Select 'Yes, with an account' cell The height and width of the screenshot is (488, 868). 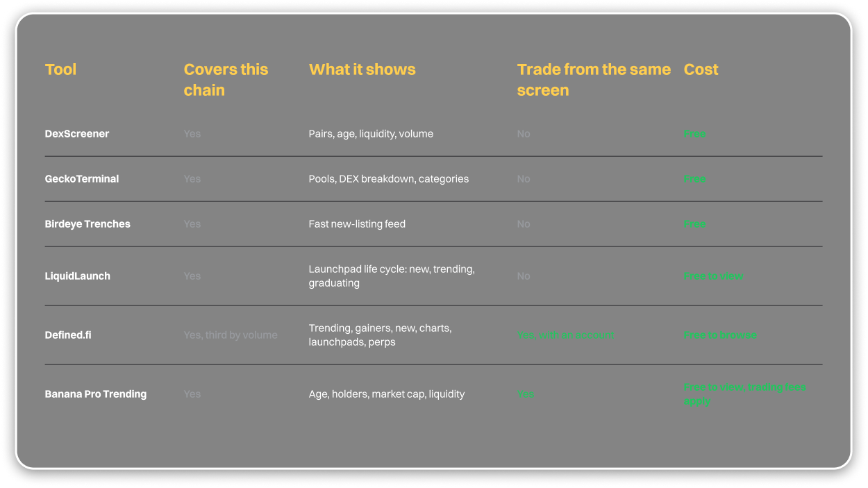(566, 335)
